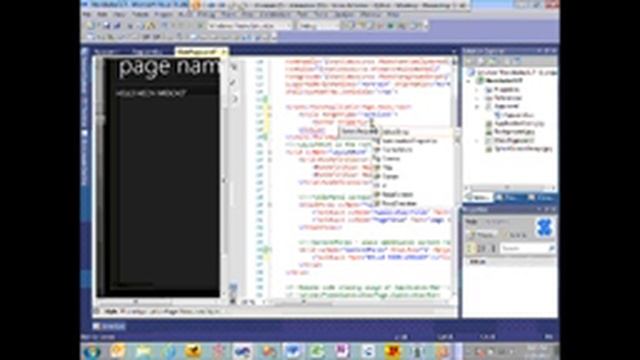Open the Debug configuration dropdown
This screenshot has width=640, height=360.
coord(318,26)
